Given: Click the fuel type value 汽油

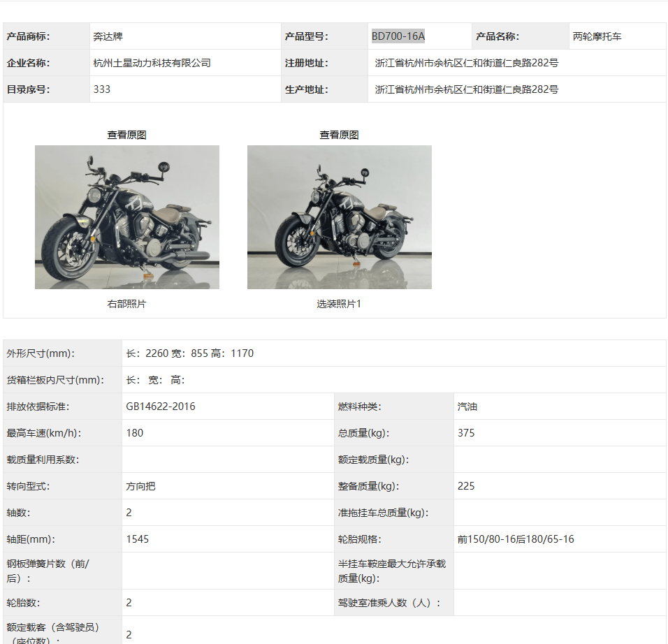Looking at the screenshot, I should [467, 407].
